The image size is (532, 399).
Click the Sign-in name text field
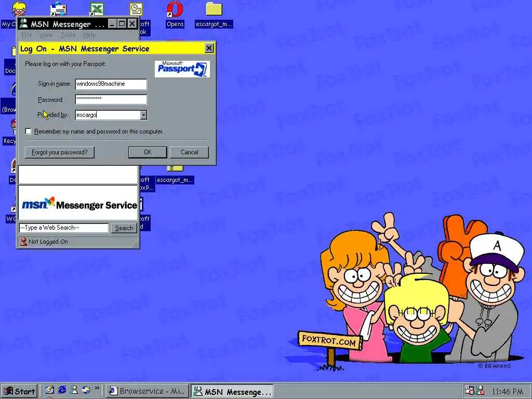tap(111, 84)
